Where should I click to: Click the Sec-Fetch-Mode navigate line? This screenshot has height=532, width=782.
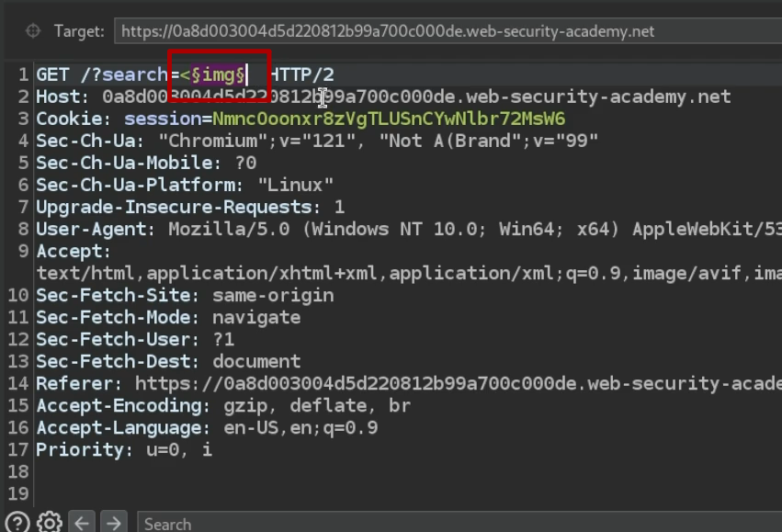(168, 317)
